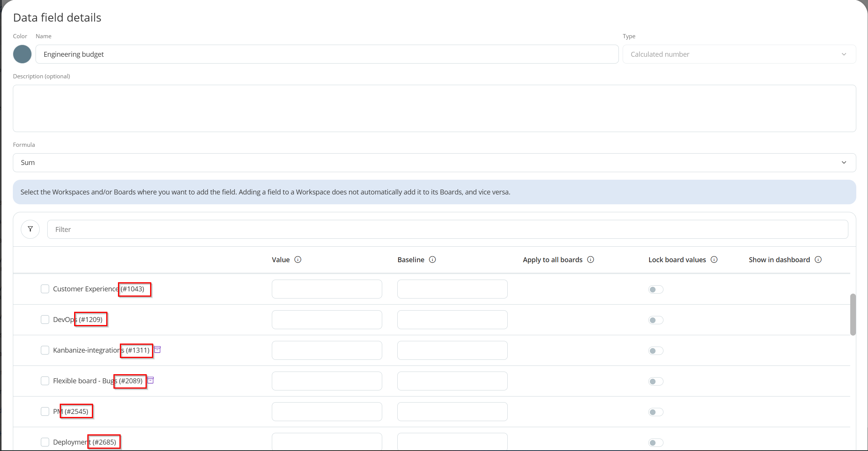
Task: Select the PM (#2545) checkbox
Action: click(x=45, y=412)
